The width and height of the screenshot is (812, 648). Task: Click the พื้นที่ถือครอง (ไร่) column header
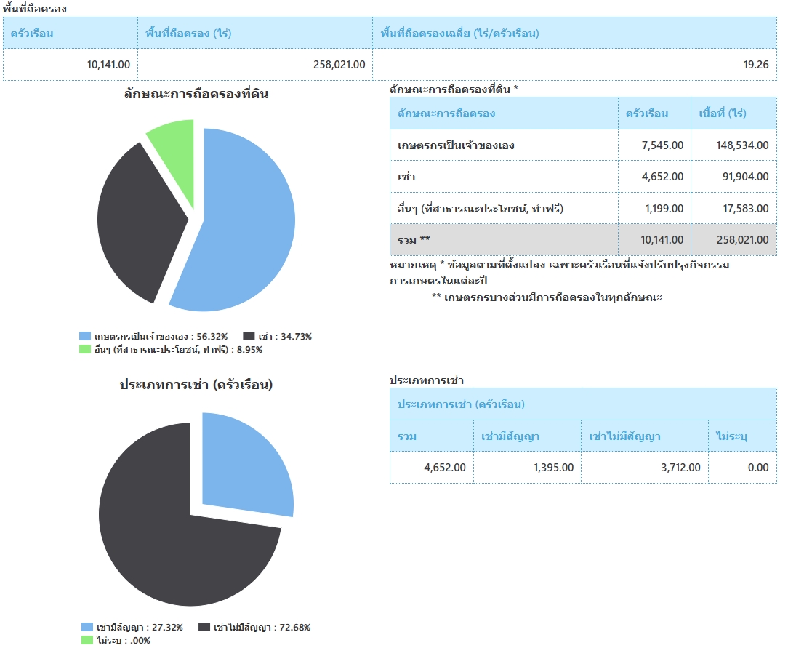188,33
